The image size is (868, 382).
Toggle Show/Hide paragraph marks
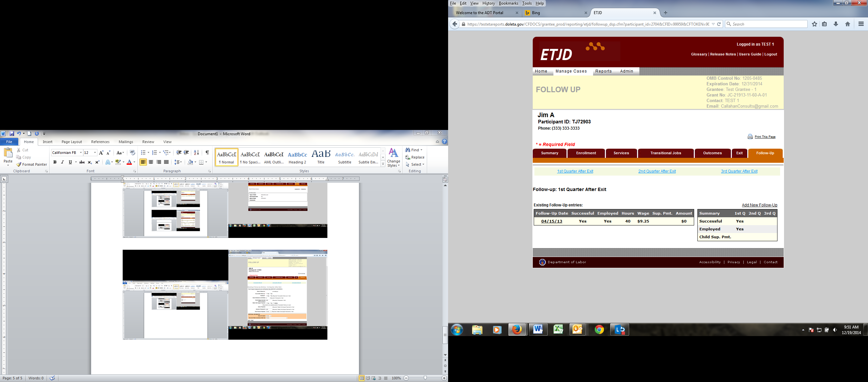pos(207,153)
